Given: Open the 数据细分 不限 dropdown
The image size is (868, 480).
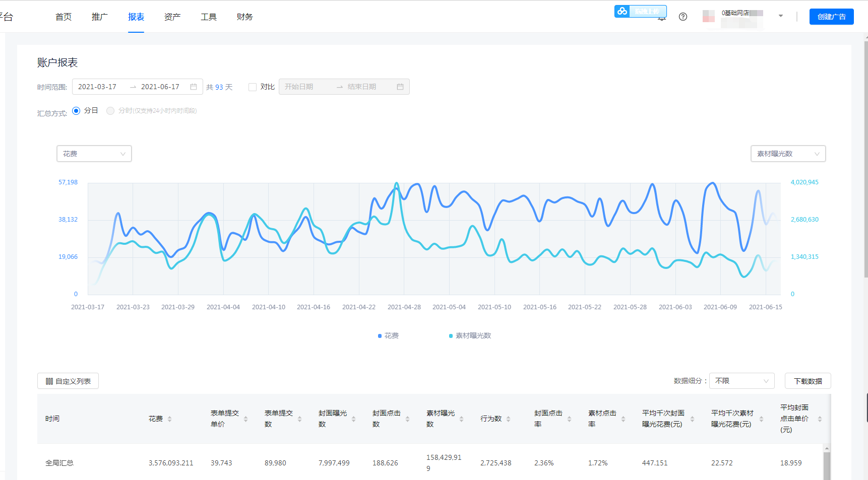Looking at the screenshot, I should pos(741,381).
